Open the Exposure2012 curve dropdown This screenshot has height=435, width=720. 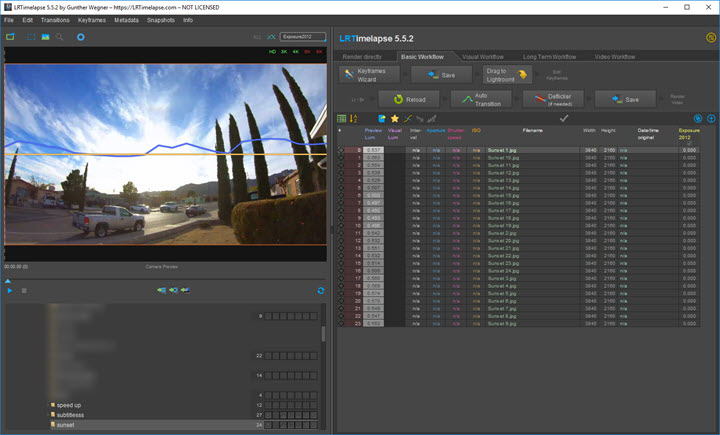[x=303, y=37]
